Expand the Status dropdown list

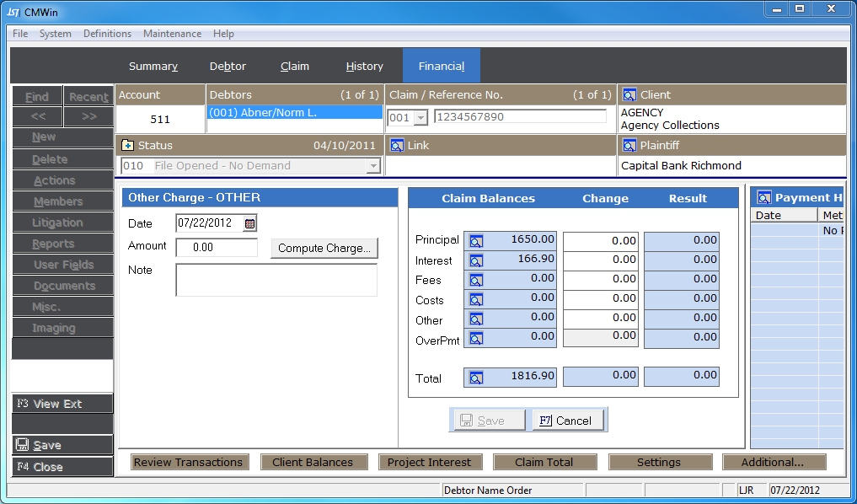click(372, 166)
